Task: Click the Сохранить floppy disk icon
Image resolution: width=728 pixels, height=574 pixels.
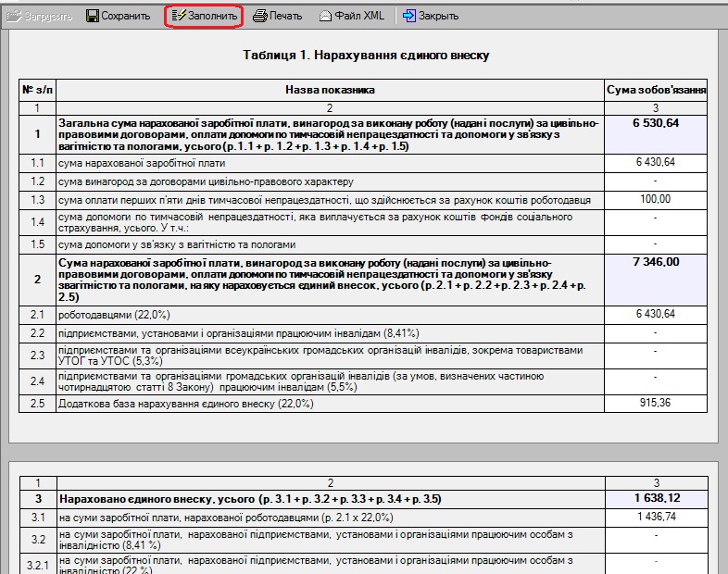Action: pos(93,16)
